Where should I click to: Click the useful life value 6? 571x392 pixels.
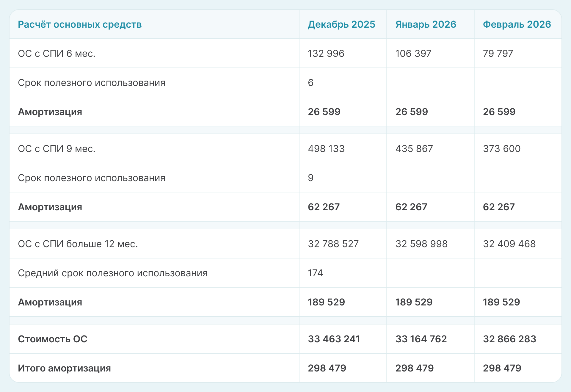coord(310,83)
